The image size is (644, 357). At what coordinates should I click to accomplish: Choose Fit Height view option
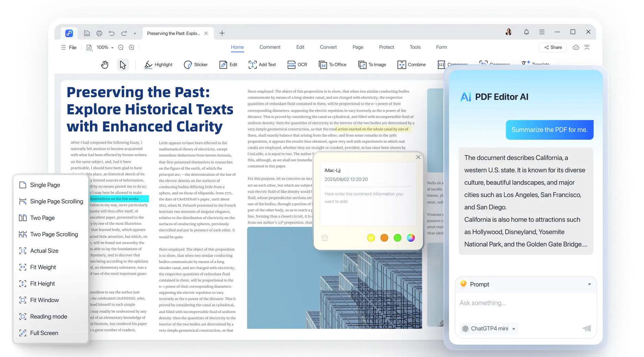tap(51, 284)
